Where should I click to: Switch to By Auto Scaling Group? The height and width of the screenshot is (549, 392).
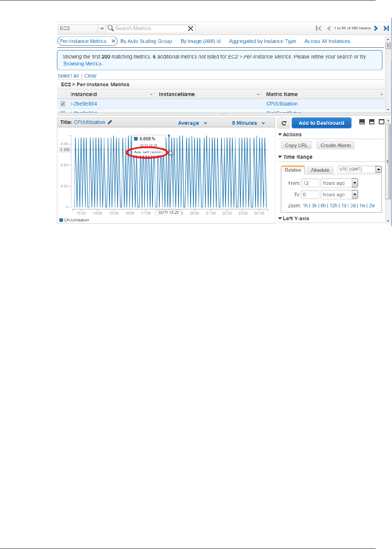coord(146,41)
